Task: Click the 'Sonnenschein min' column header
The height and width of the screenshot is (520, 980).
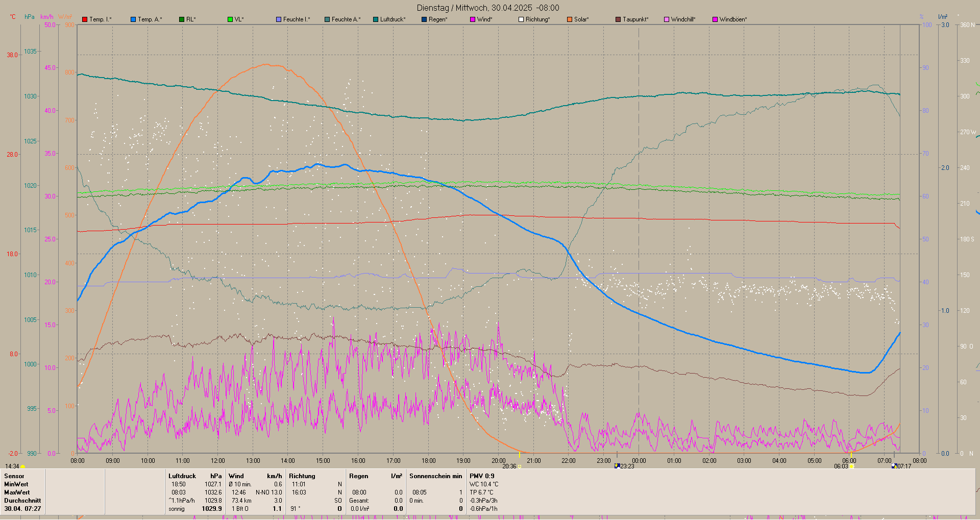Action: coord(436,476)
